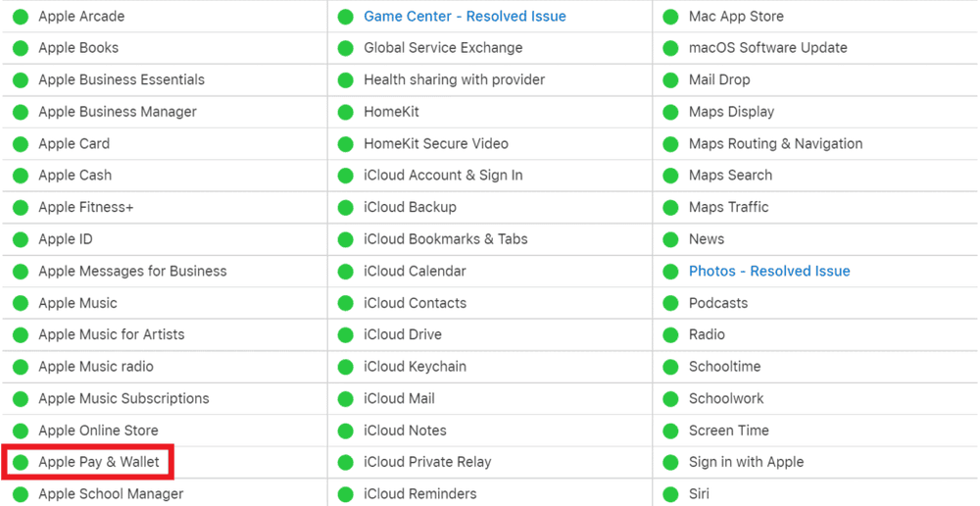The height and width of the screenshot is (506, 980).
Task: Click the status indicator next to Apple Pay & Wallet
Action: coord(21,463)
